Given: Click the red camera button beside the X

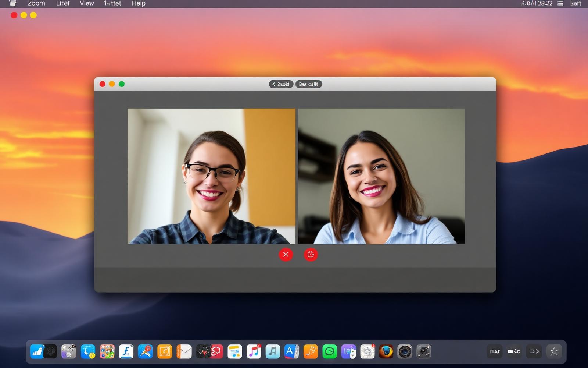Looking at the screenshot, I should [x=311, y=254].
